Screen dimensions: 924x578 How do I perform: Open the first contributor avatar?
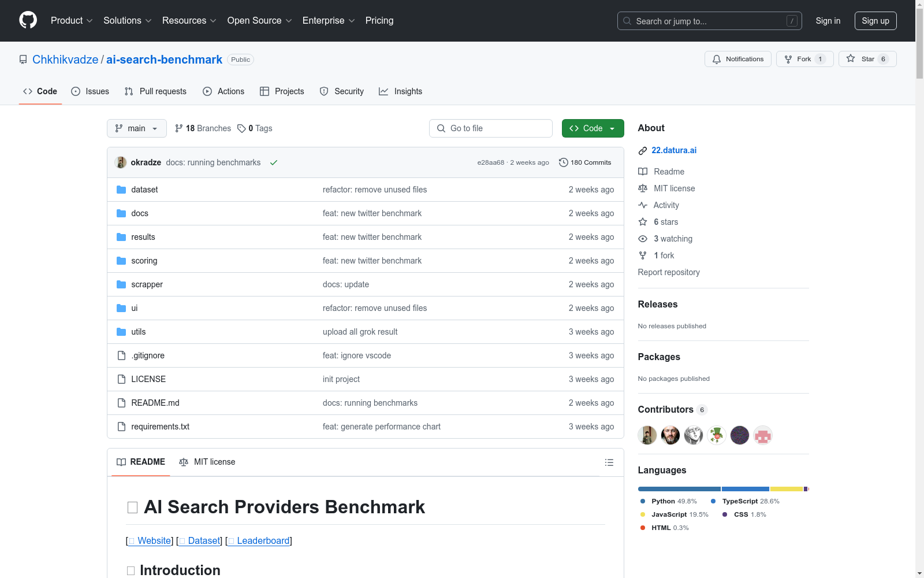pyautogui.click(x=647, y=435)
